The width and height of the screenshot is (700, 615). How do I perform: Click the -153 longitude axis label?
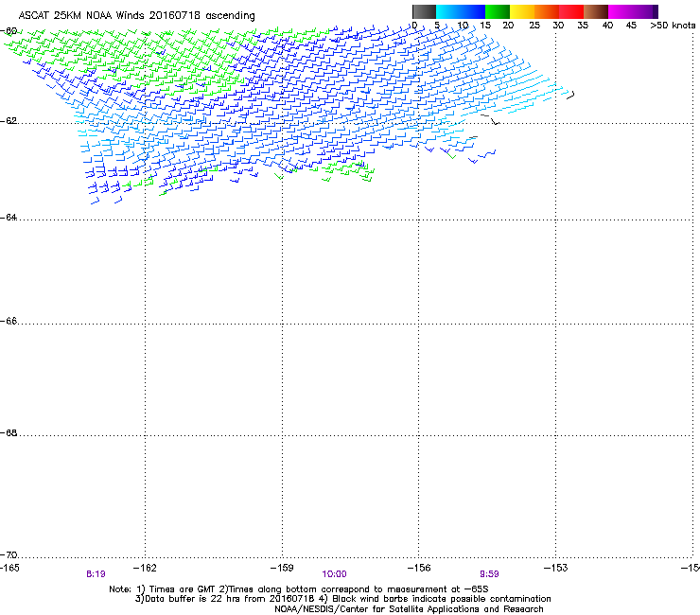tap(556, 568)
